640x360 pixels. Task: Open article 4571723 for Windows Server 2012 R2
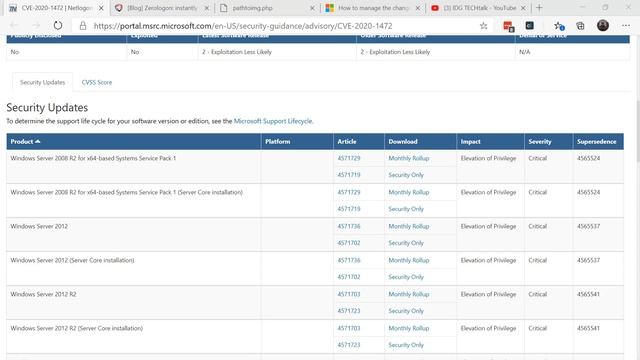pyautogui.click(x=349, y=311)
